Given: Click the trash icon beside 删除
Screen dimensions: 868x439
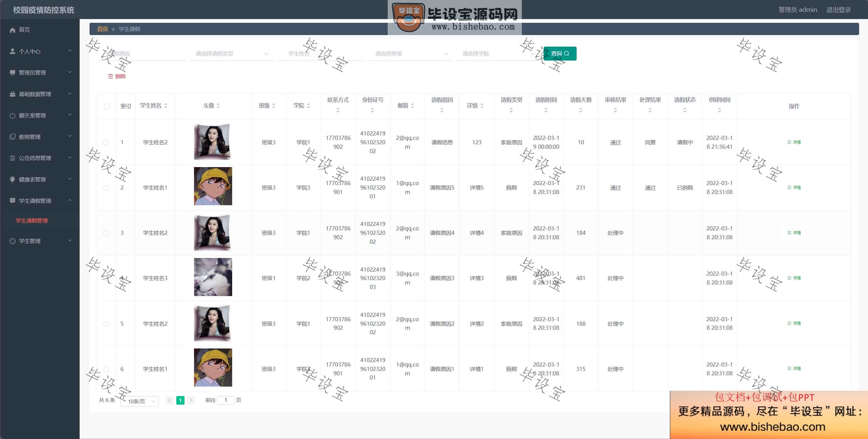Looking at the screenshot, I should point(111,76).
